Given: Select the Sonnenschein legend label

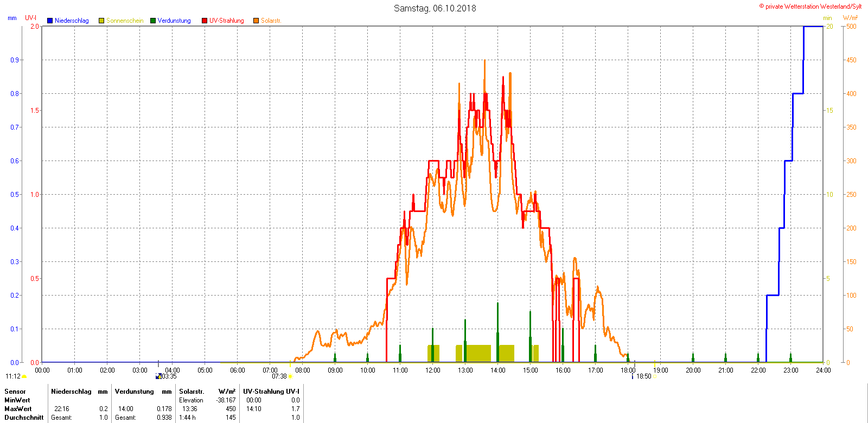Looking at the screenshot, I should click(x=125, y=21).
